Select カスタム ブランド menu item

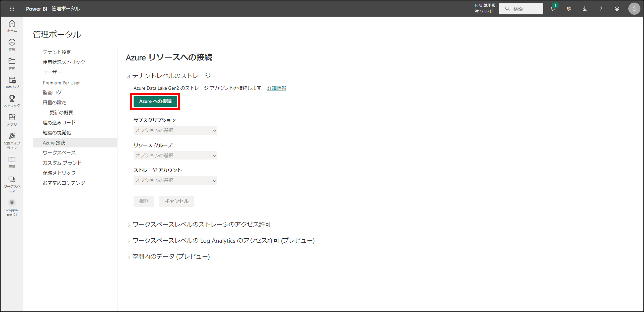[62, 163]
